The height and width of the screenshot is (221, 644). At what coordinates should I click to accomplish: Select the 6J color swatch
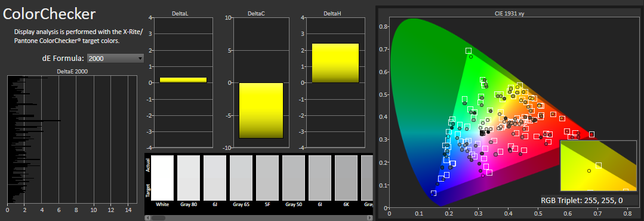pyautogui.click(x=215, y=177)
